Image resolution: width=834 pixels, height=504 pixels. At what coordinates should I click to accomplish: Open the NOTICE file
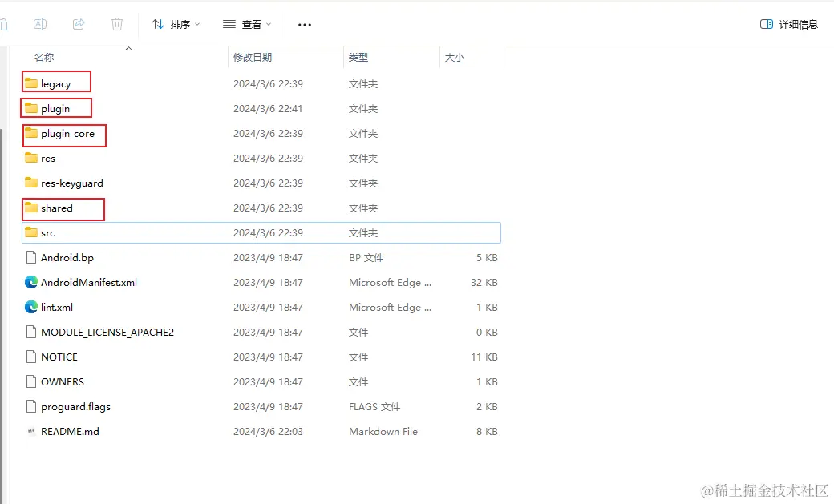pos(57,357)
